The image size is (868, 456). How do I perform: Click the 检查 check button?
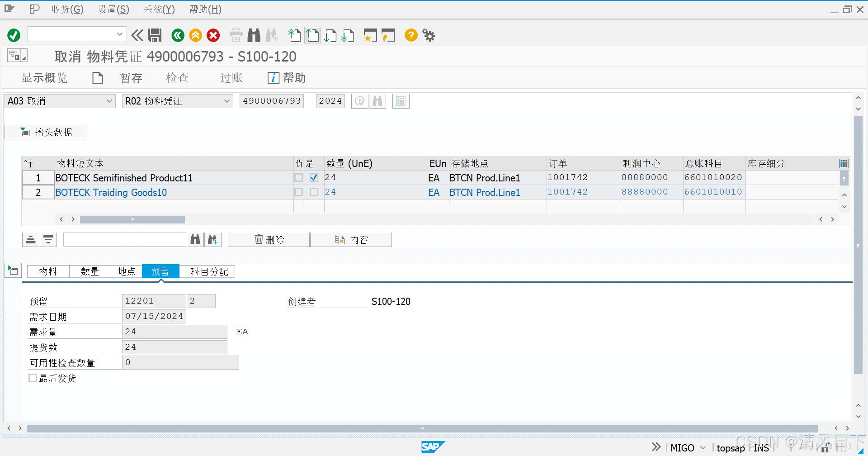click(177, 78)
